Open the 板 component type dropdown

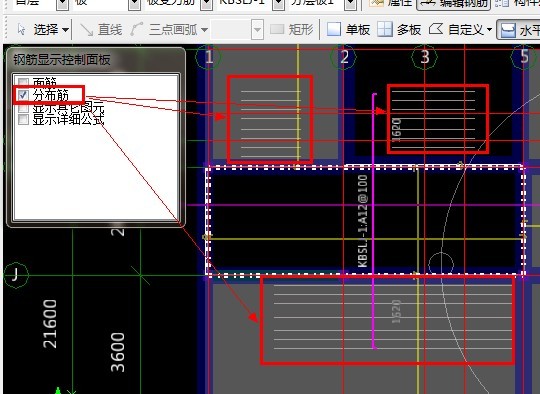click(x=135, y=4)
